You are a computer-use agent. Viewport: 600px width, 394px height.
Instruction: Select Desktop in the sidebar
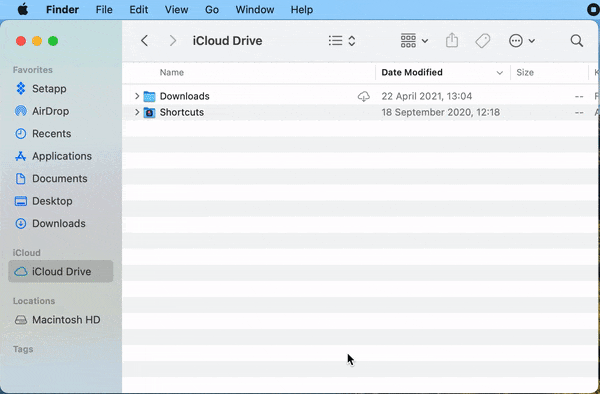pyautogui.click(x=60, y=201)
